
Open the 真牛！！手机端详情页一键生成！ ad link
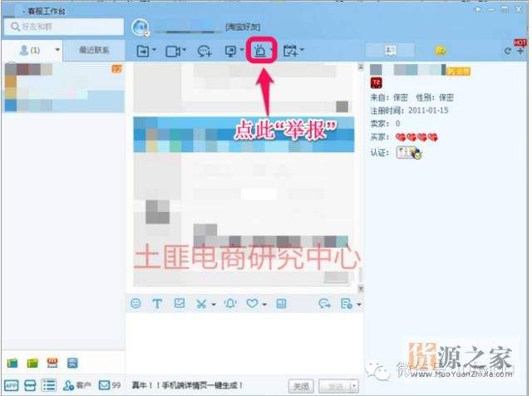187,385
